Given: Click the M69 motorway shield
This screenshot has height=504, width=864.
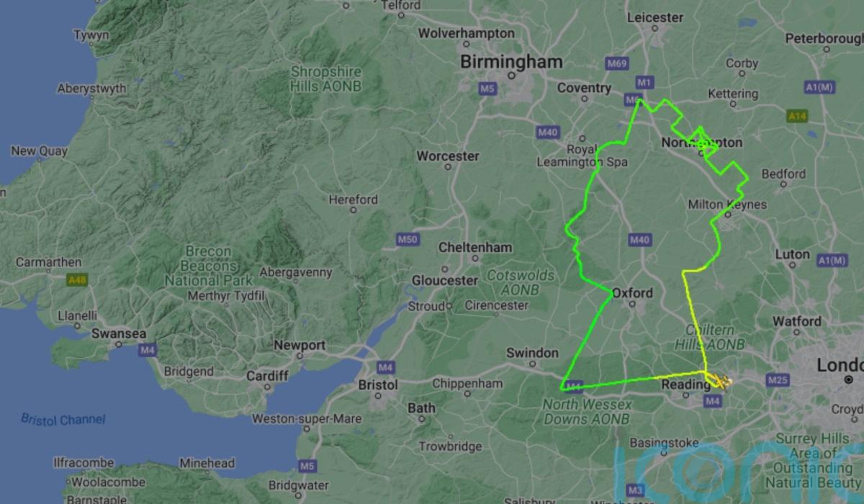Looking at the screenshot, I should pyautogui.click(x=617, y=63).
